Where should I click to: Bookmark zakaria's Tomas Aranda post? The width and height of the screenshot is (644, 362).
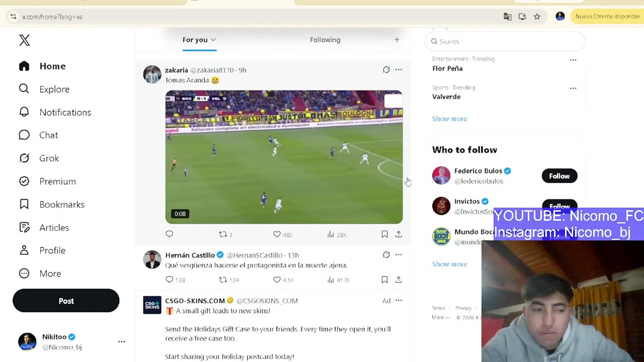[384, 234]
